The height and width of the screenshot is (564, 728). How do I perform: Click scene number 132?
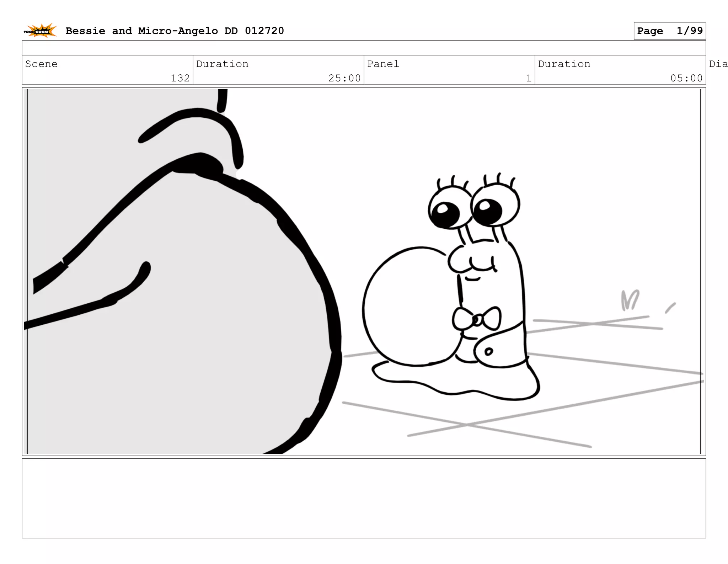coord(180,78)
